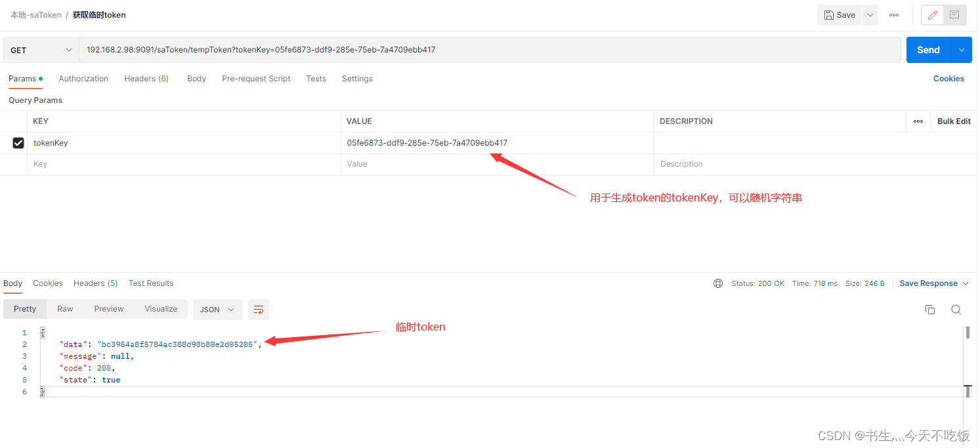
Task: Click the tokenKey value cell
Action: [498, 143]
